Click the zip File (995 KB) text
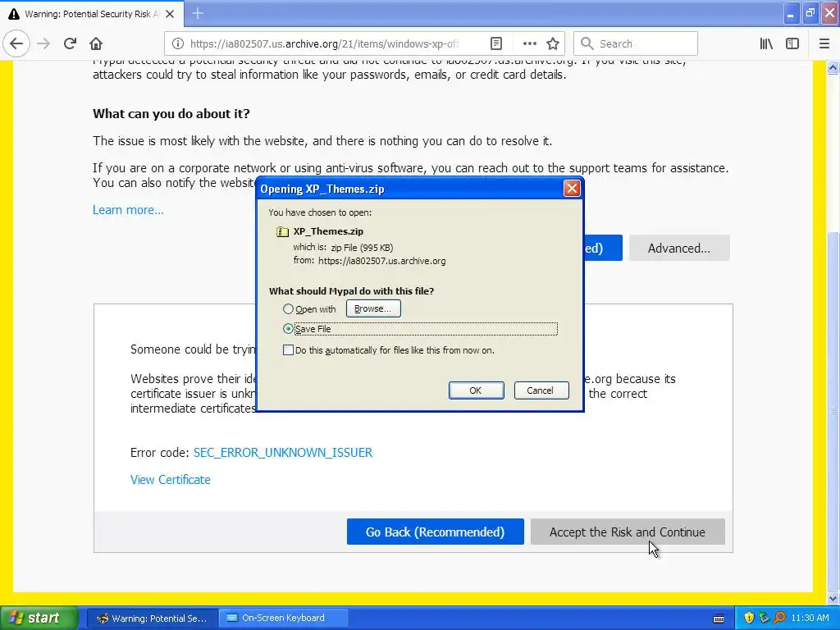Viewport: 840px width, 630px height. coord(362,248)
